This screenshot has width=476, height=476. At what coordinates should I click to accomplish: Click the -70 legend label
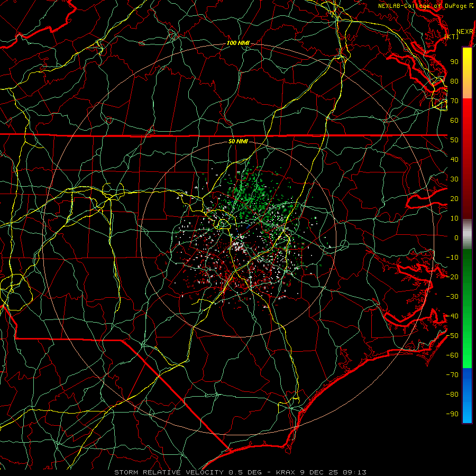[x=452, y=375]
